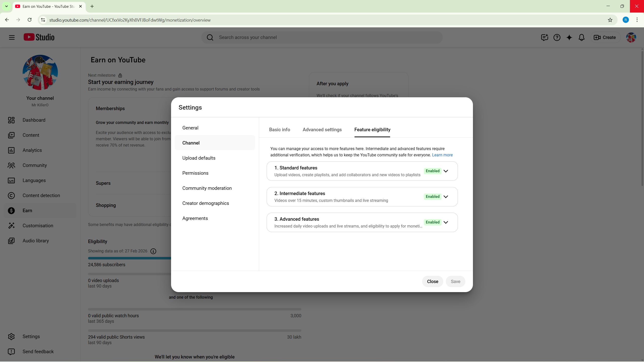Select Upload defaults in settings menu
Screen dimensions: 644x362
[x=199, y=158]
